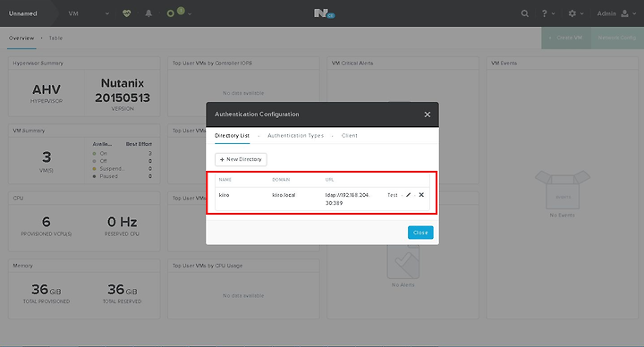
Task: Click the 36 GiB Total Provisioned value
Action: (x=47, y=290)
